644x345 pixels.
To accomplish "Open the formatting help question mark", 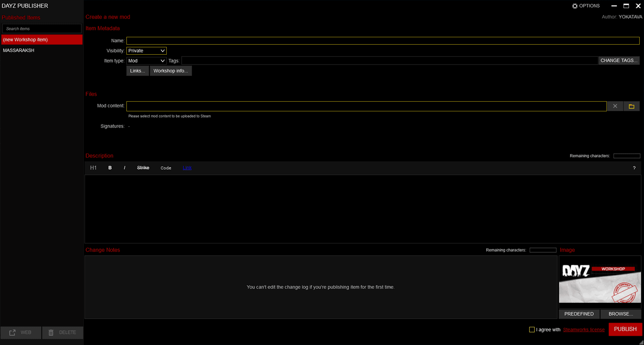I will point(634,168).
